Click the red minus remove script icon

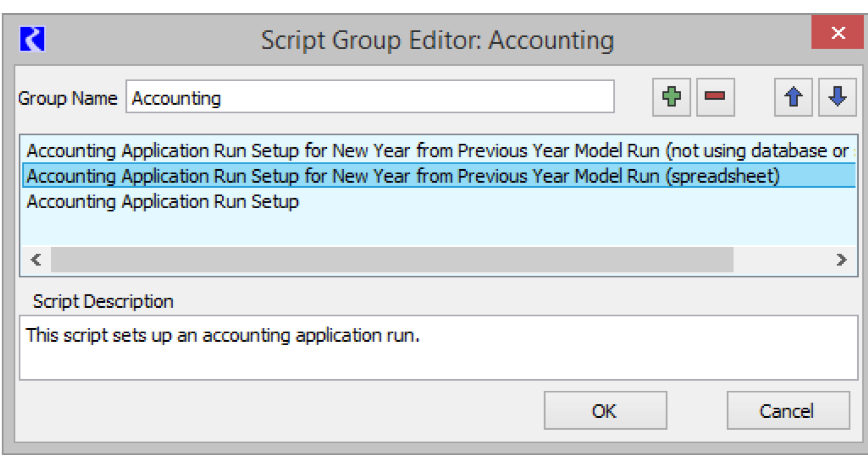(715, 97)
